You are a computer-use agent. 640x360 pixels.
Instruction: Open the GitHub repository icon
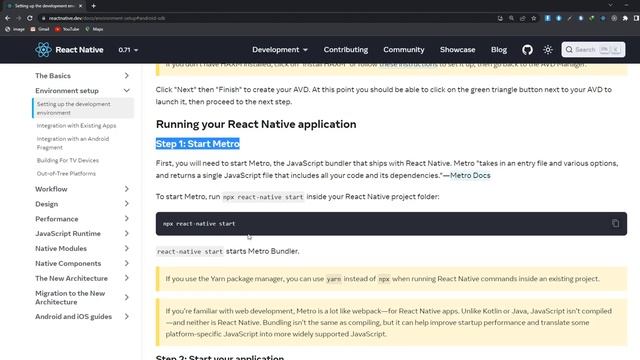[x=527, y=50]
